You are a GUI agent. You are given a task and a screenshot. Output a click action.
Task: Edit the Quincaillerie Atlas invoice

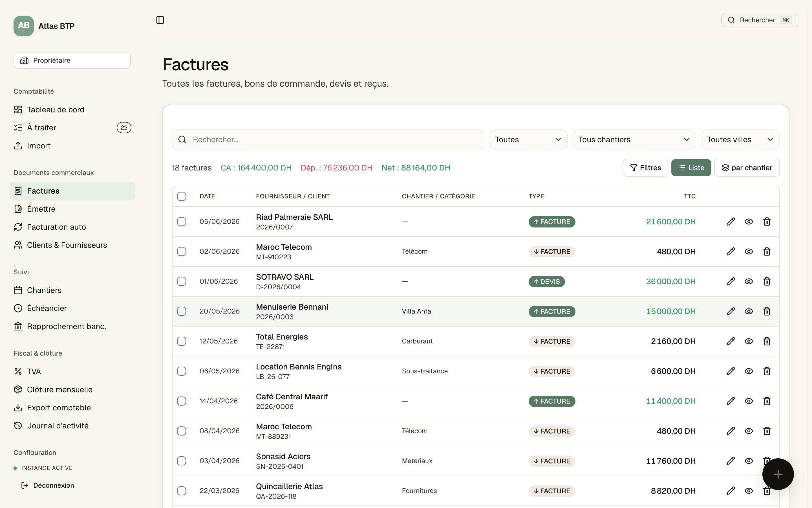coord(731,491)
